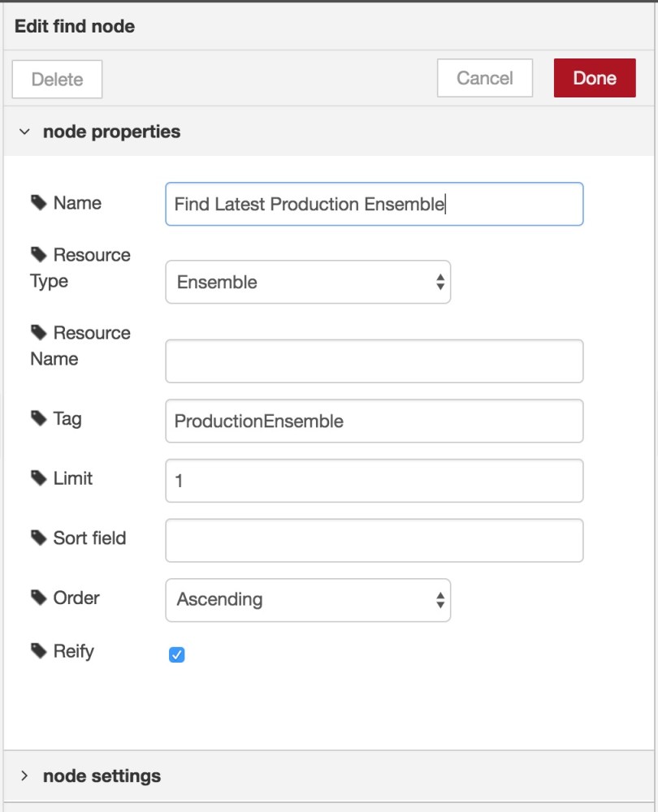Screen dimensions: 658x812
Task: Cancel editing the find node
Action: coord(484,78)
